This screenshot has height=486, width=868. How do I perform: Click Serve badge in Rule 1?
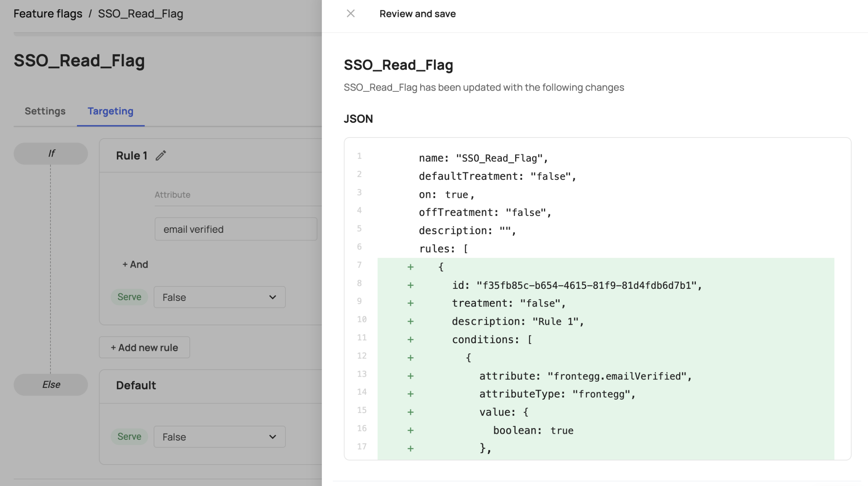pyautogui.click(x=129, y=297)
